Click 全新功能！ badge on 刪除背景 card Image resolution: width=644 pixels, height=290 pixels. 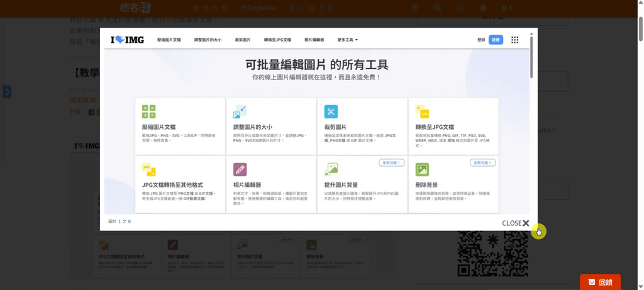point(482,163)
